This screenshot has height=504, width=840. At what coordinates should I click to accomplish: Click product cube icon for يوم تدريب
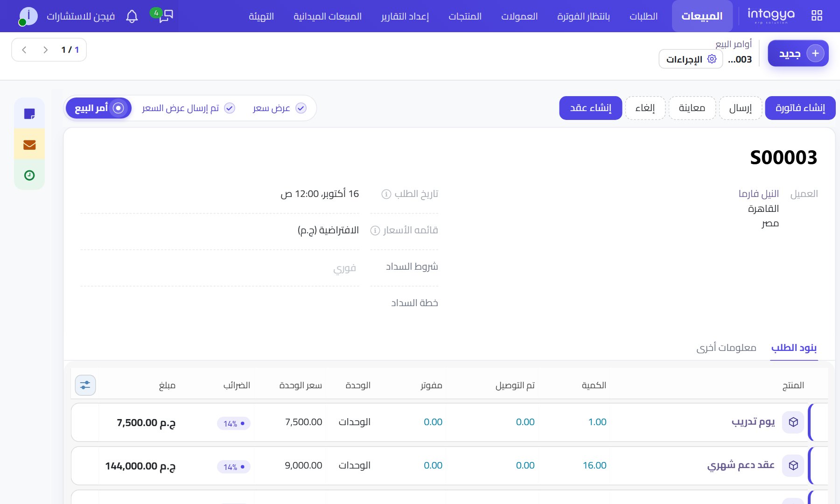coord(793,422)
